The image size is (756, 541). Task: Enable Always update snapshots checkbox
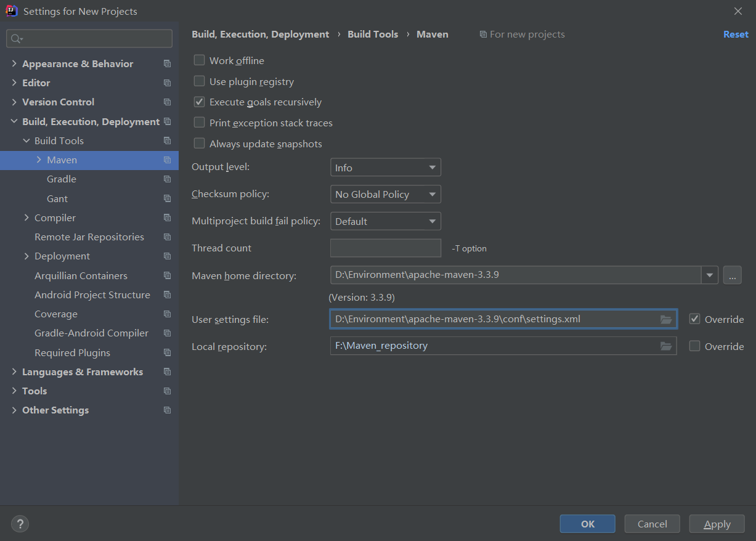click(x=199, y=144)
